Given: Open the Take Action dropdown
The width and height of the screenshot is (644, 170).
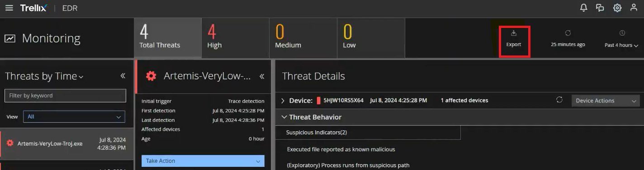Looking at the screenshot, I should (x=203, y=161).
